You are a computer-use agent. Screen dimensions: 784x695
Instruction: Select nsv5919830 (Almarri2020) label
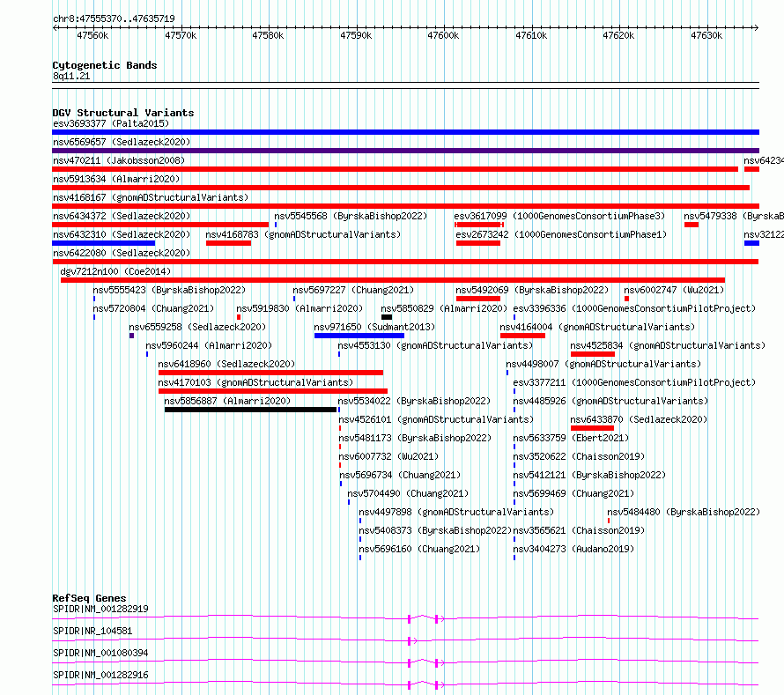(300, 308)
